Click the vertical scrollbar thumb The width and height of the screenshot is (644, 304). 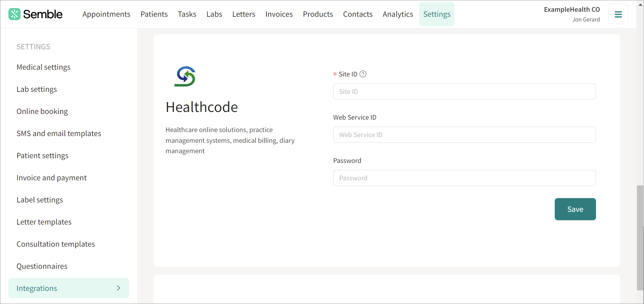(x=640, y=238)
